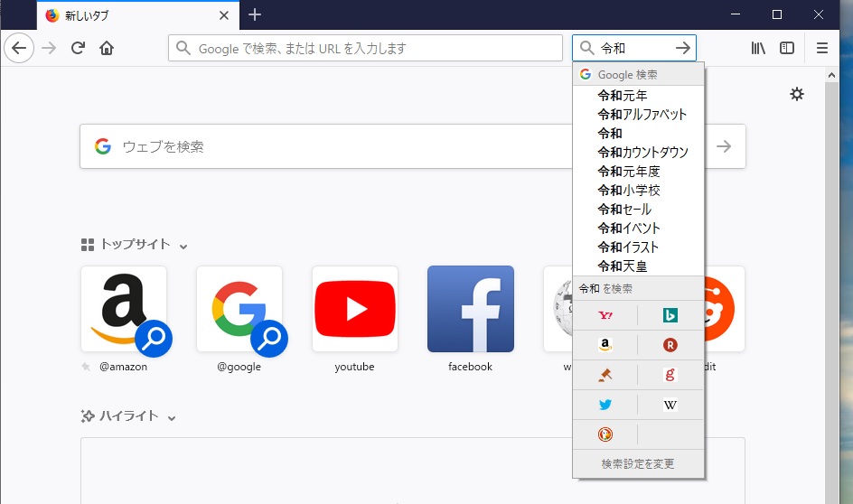Image resolution: width=853 pixels, height=504 pixels.
Task: Choose suggestion 令和イベント
Action: (638, 229)
